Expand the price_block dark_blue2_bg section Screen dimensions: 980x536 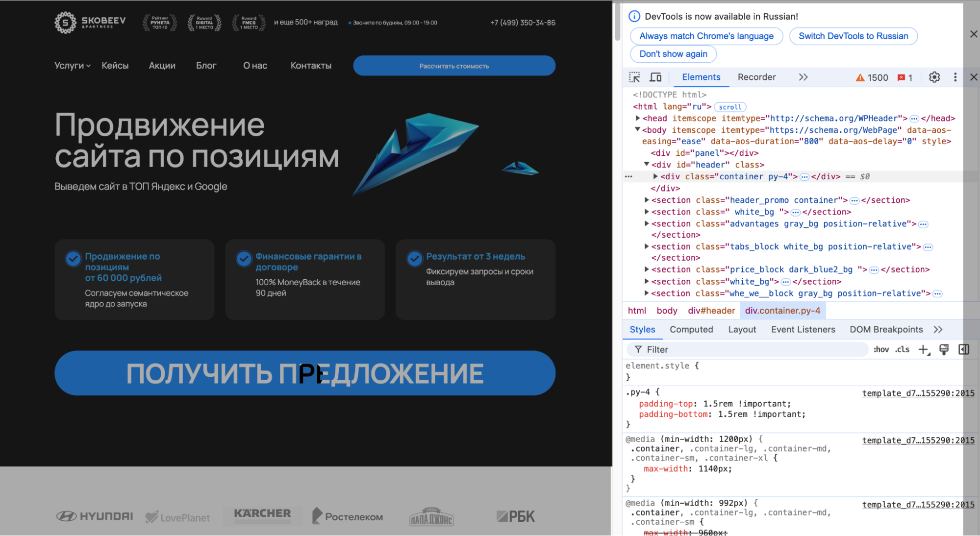(647, 269)
